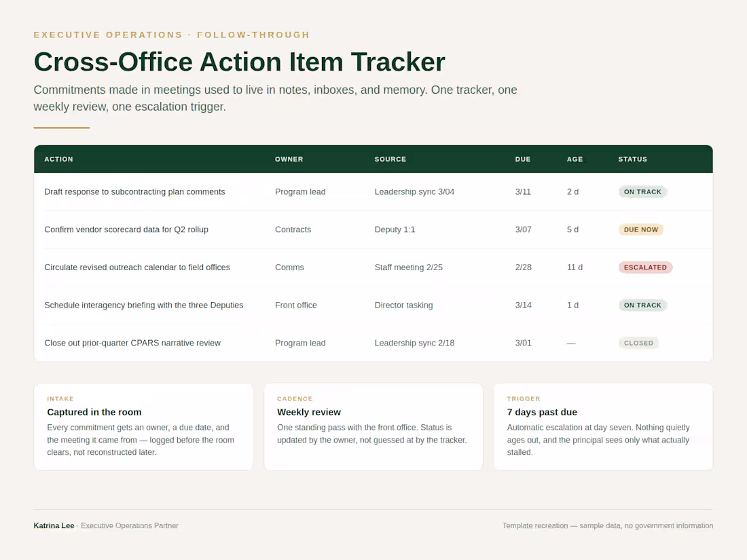747x560 pixels.
Task: Click the ESCALATED status badge
Action: [645, 267]
